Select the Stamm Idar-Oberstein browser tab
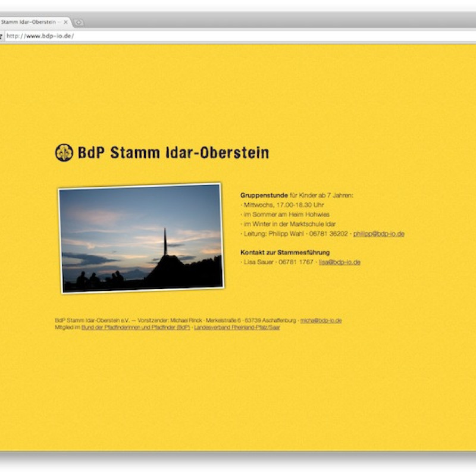Viewport: 476px width, 476px height. pos(33,22)
